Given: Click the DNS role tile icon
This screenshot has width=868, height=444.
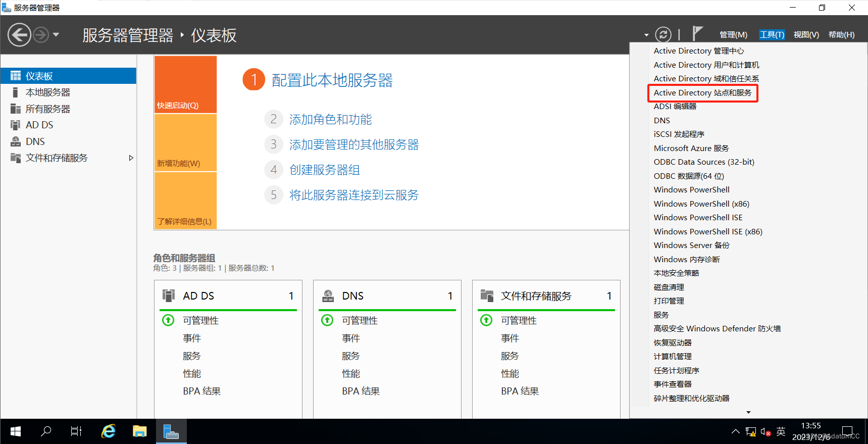Looking at the screenshot, I should (328, 295).
